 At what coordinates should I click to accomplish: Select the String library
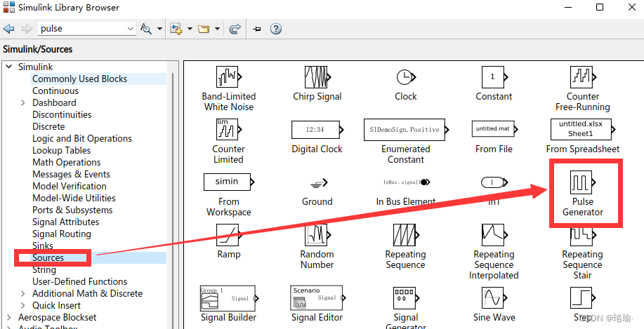44,269
